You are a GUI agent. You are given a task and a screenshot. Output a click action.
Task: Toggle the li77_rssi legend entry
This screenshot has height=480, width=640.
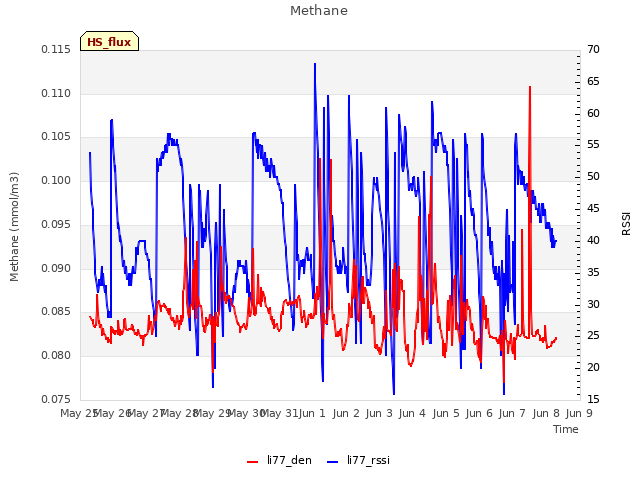[x=358, y=460]
